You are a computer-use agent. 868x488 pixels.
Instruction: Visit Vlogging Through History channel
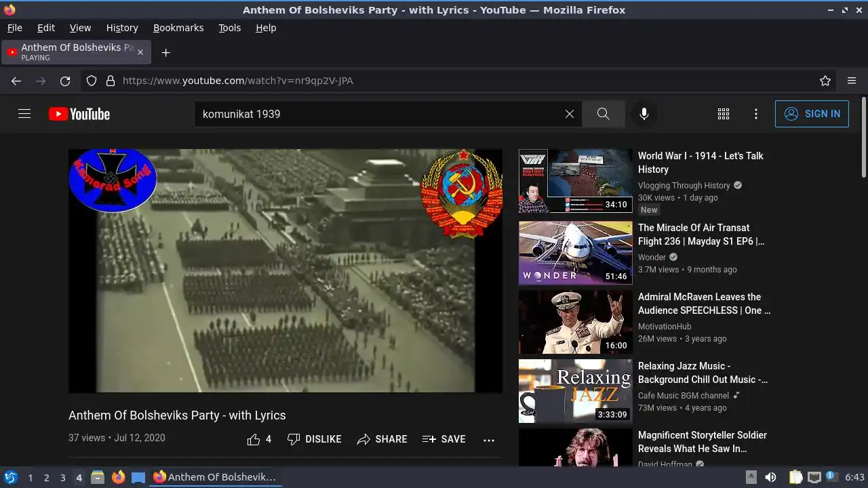tap(684, 185)
